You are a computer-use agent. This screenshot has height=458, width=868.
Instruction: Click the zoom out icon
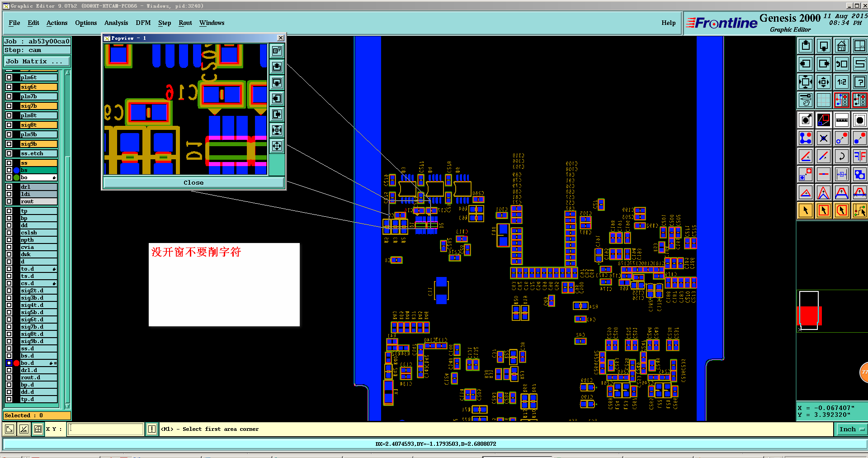pyautogui.click(x=824, y=82)
